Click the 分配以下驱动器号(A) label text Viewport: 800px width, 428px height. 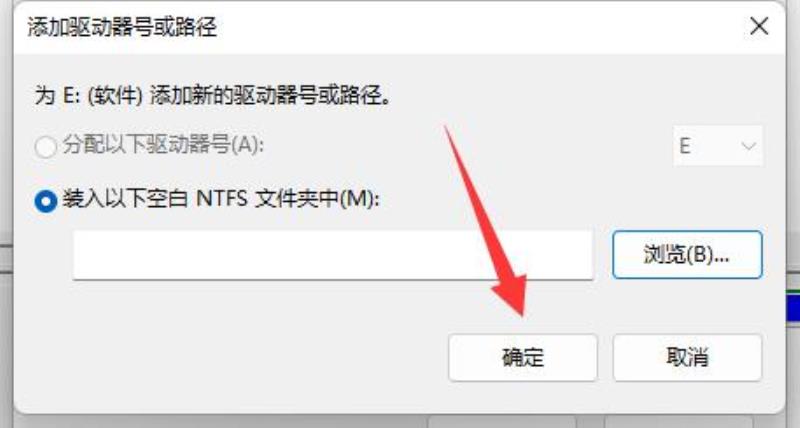[x=163, y=145]
